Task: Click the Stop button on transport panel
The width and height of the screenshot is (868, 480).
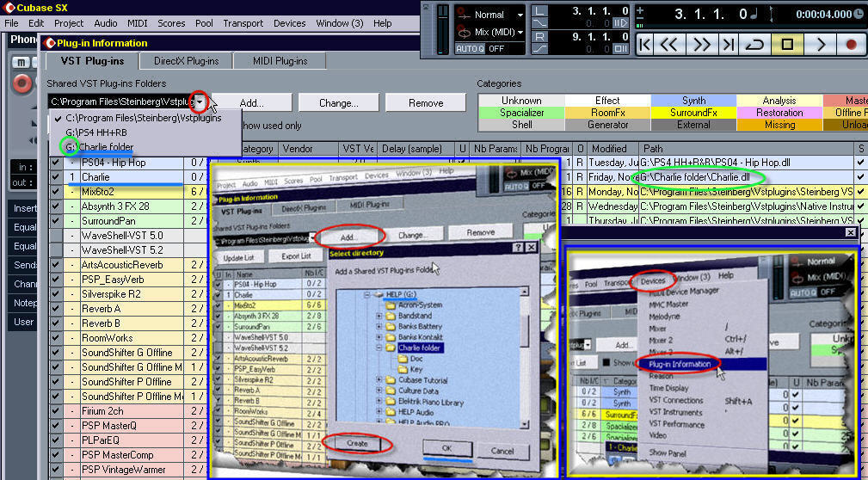Action: (787, 44)
